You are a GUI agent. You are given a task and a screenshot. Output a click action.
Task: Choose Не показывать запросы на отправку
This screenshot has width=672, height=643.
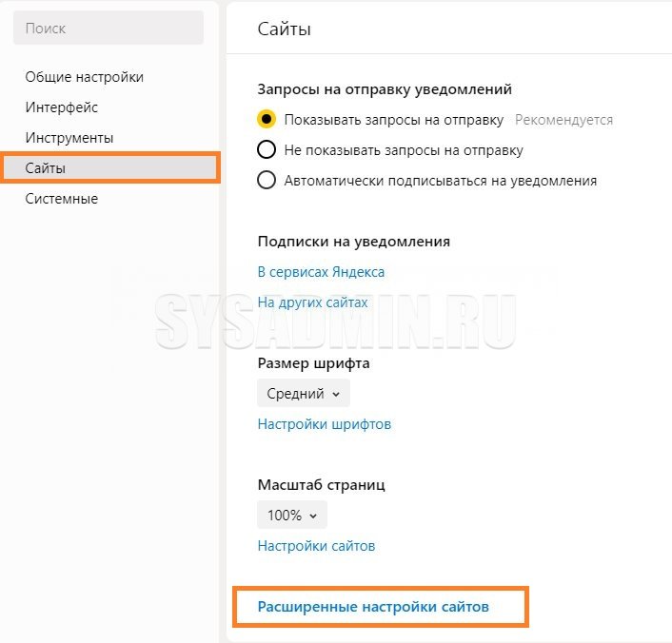click(267, 150)
